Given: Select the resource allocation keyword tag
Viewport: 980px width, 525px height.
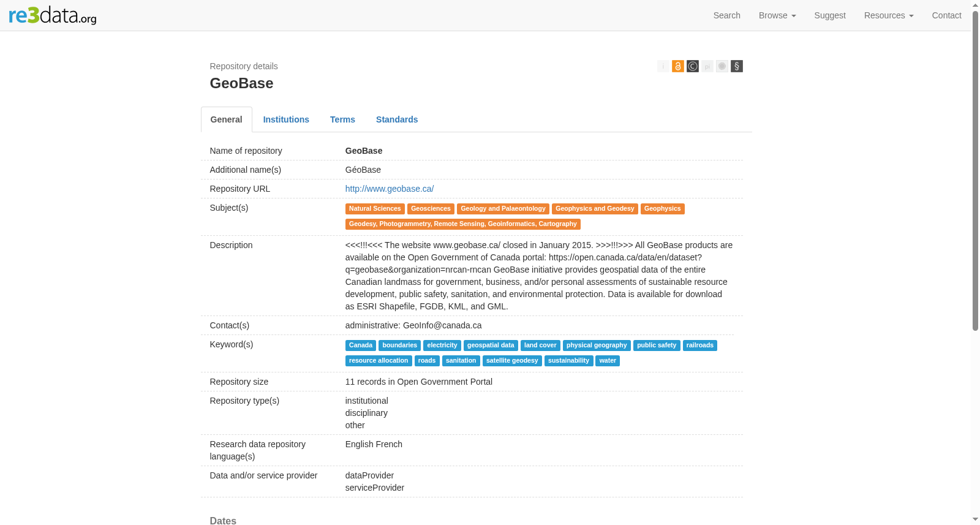Looking at the screenshot, I should [x=379, y=361].
